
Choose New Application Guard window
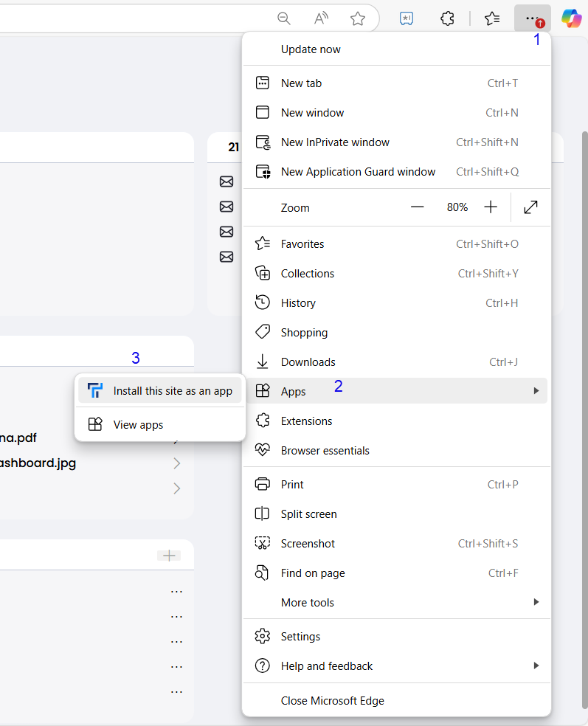(396, 172)
